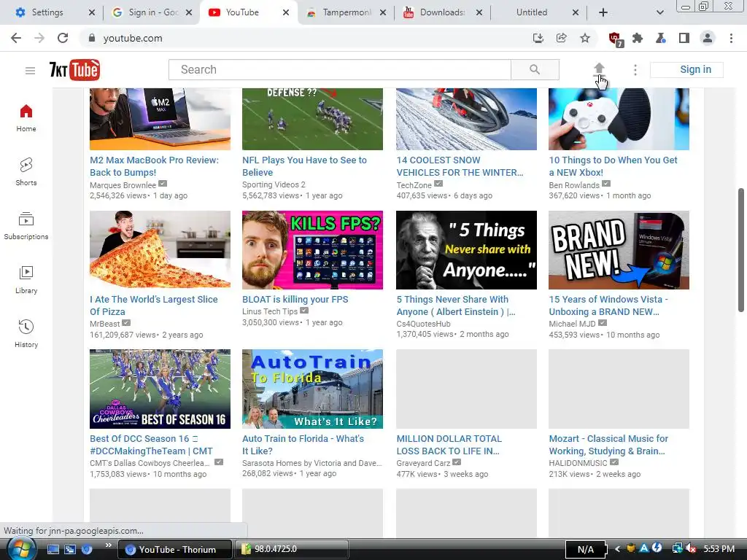Screen dimensions: 747x560
Task: Click browser forward arrow
Action: tap(39, 38)
